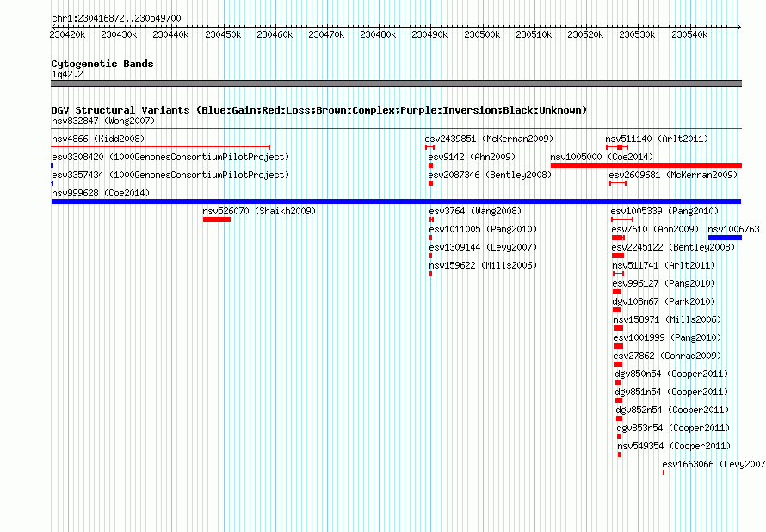Click the red line under nsv4866 (Kidd2008)

click(x=161, y=146)
